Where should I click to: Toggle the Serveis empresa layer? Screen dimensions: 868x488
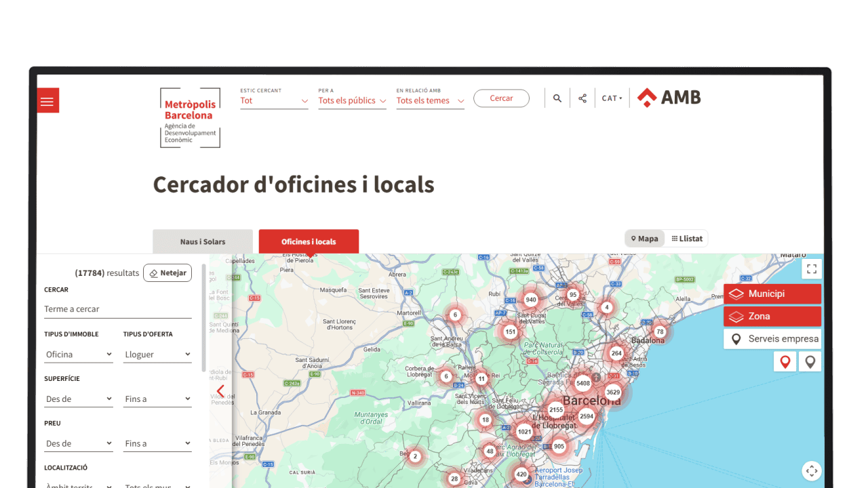(772, 339)
